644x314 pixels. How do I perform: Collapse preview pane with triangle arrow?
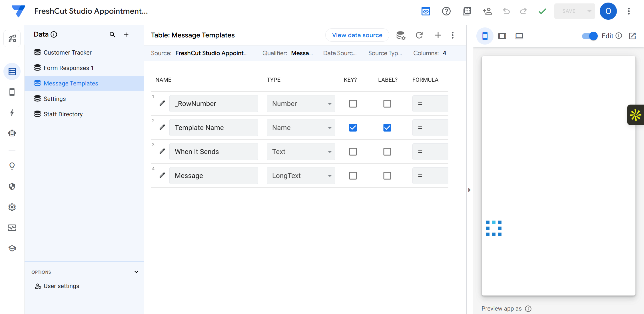pyautogui.click(x=469, y=190)
